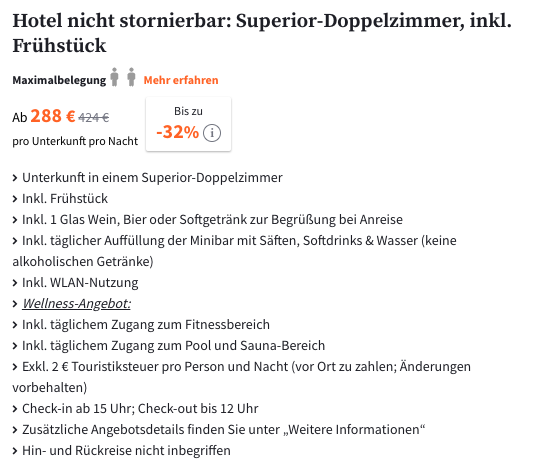
Task: Click the Pool und Sauna-Bereich list item
Action: 169,346
